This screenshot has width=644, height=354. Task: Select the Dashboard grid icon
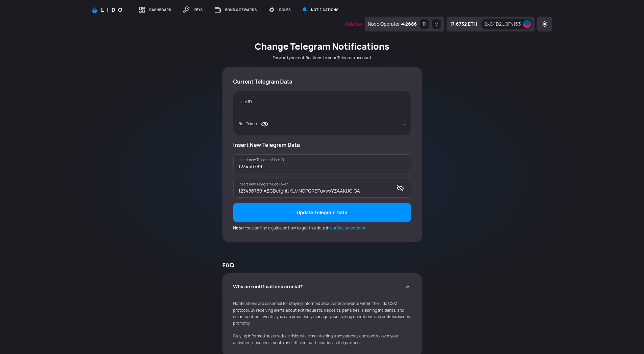coord(142,10)
